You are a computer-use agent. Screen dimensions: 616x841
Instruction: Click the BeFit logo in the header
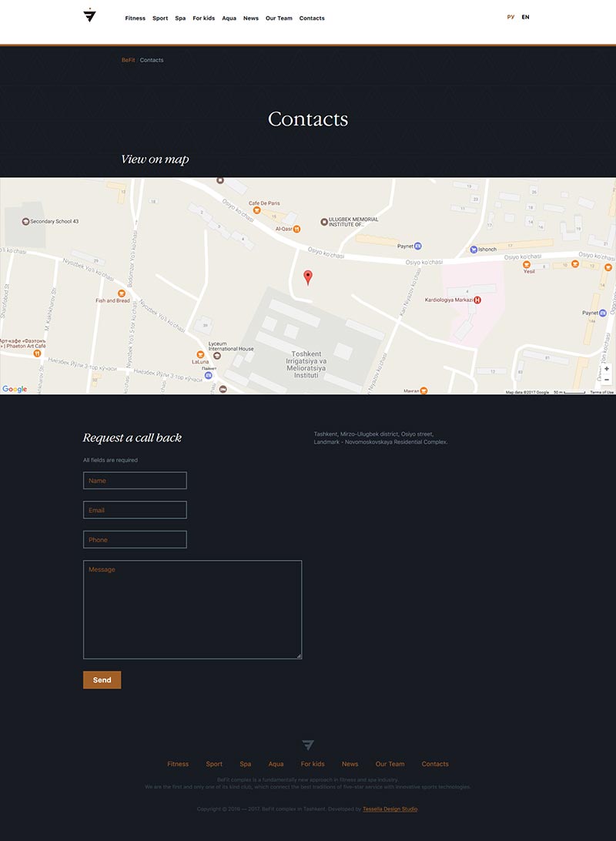coord(89,15)
